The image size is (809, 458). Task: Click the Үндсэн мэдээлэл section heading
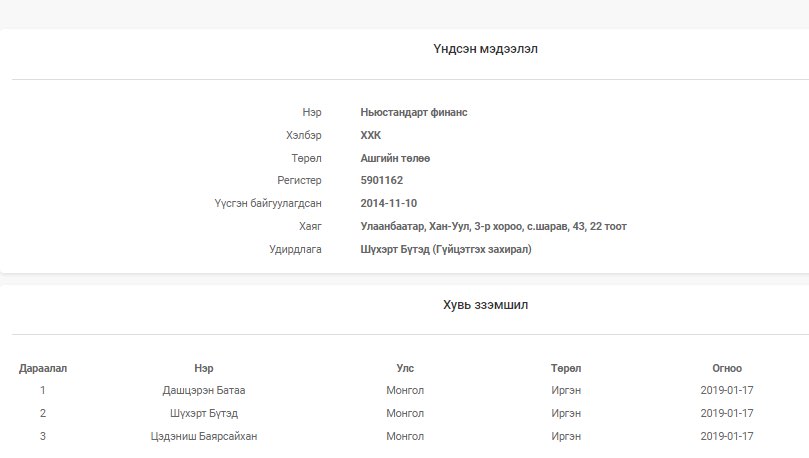click(485, 49)
